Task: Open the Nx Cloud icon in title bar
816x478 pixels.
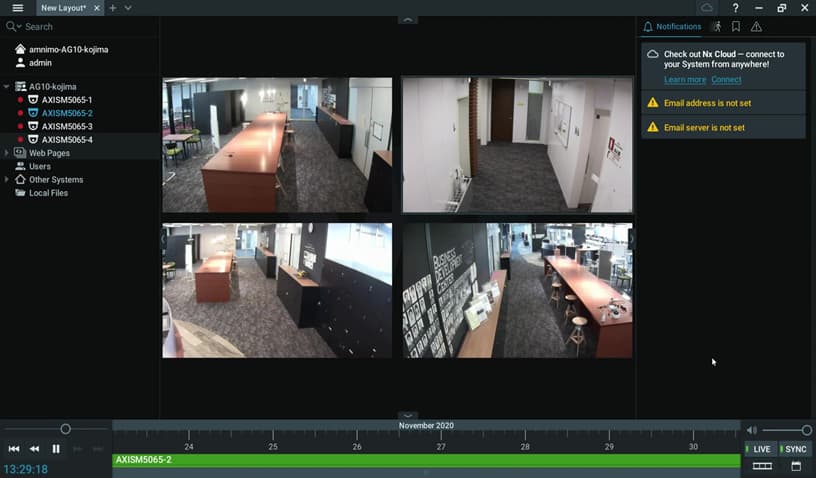Action: (707, 8)
